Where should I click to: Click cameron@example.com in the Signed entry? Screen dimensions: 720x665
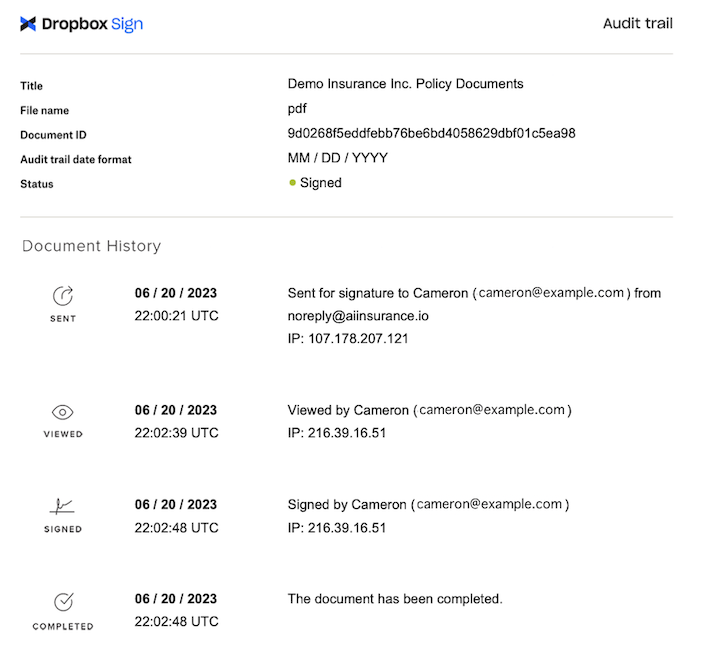tap(489, 504)
